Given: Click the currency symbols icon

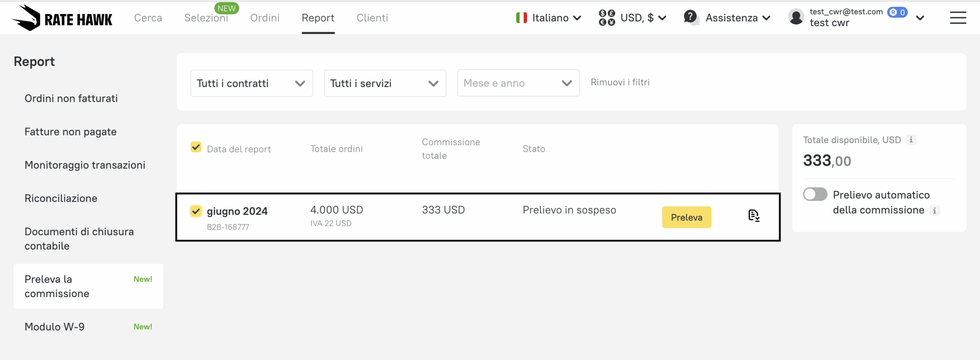Looking at the screenshot, I should [x=607, y=18].
